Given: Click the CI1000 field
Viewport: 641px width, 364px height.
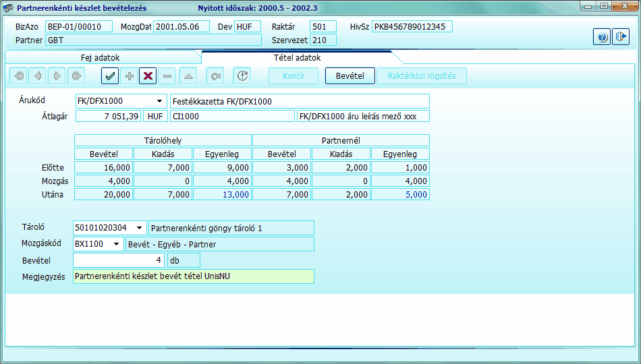Looking at the screenshot, I should [232, 117].
